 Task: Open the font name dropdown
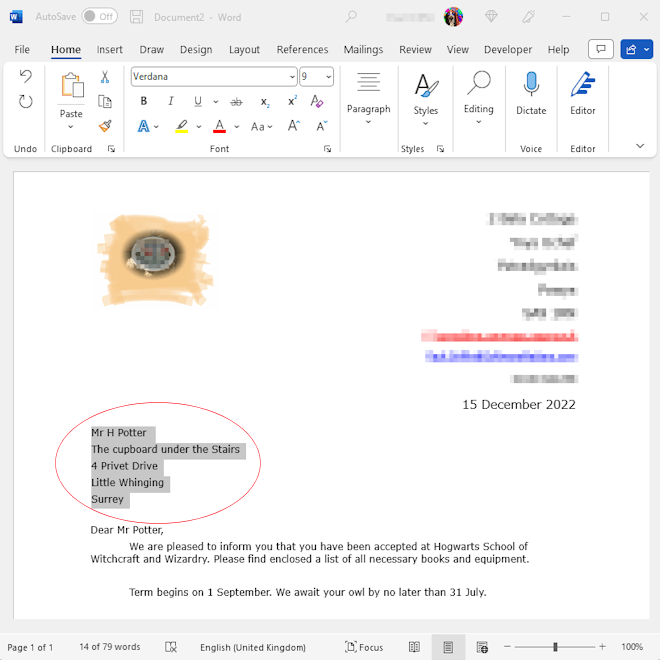point(292,77)
